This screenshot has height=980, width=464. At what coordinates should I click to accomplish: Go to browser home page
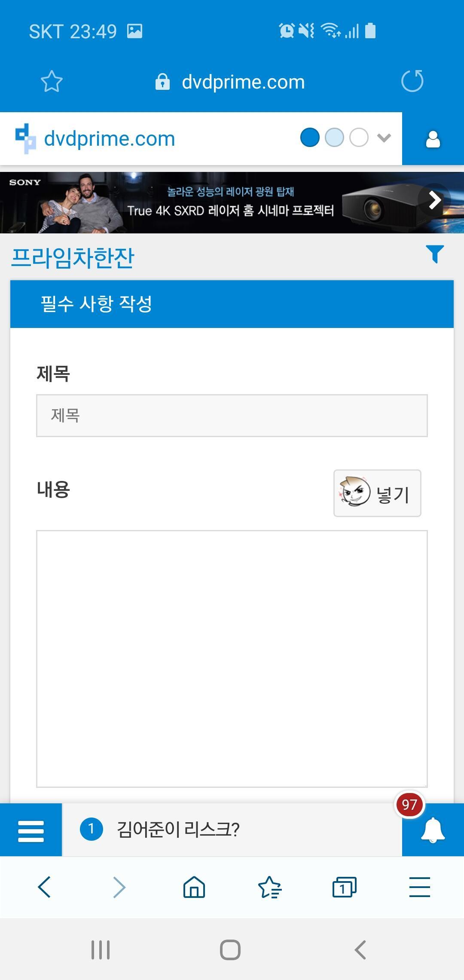tap(194, 887)
